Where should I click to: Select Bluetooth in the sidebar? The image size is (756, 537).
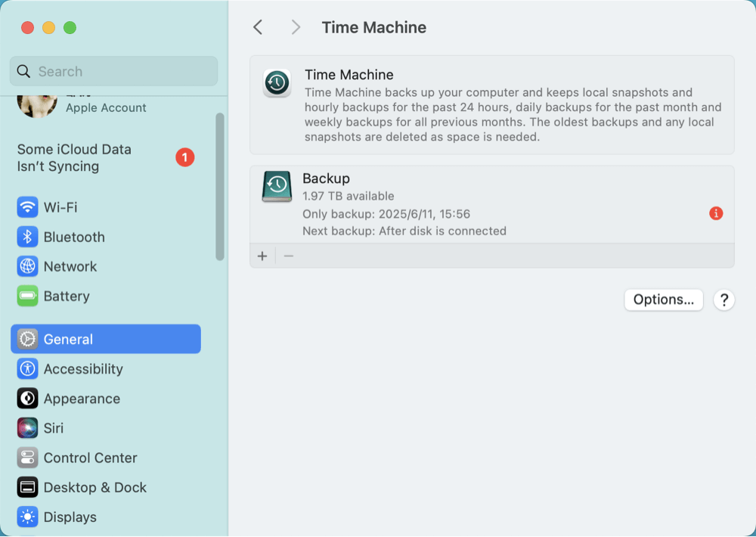72,237
